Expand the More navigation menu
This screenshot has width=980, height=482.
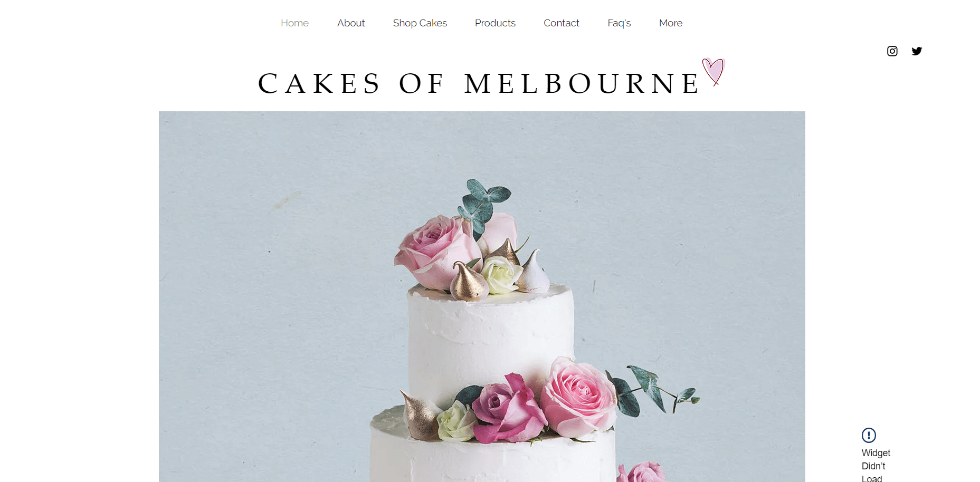pyautogui.click(x=671, y=23)
